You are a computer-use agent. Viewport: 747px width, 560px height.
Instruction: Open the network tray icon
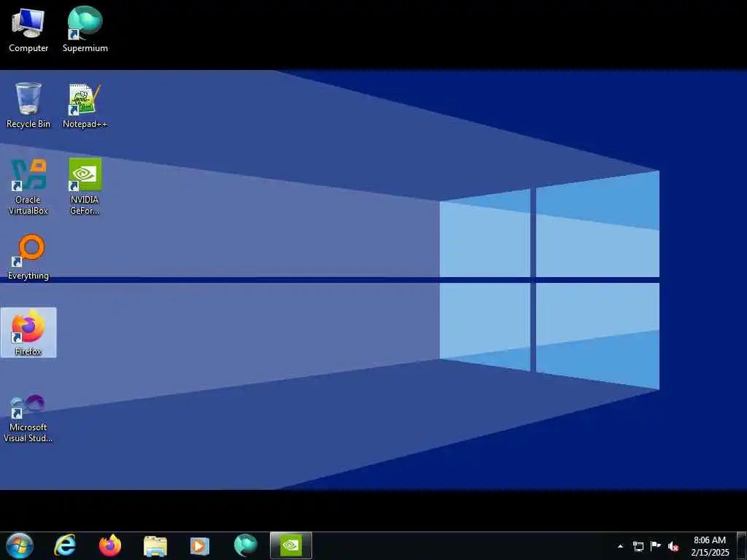point(638,546)
